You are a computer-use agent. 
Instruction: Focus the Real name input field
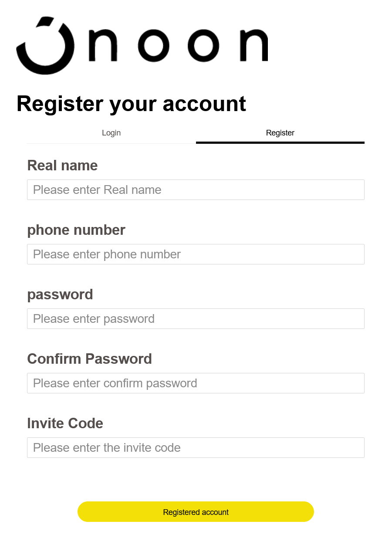coord(196,190)
